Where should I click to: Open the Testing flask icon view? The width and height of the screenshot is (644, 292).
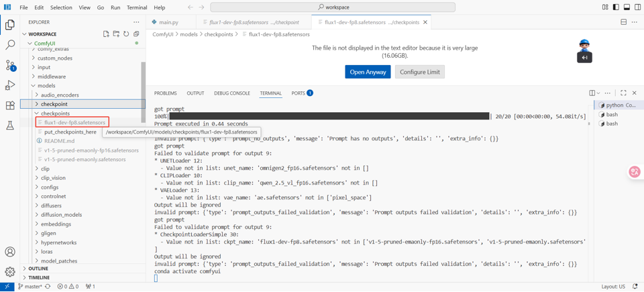(10, 126)
